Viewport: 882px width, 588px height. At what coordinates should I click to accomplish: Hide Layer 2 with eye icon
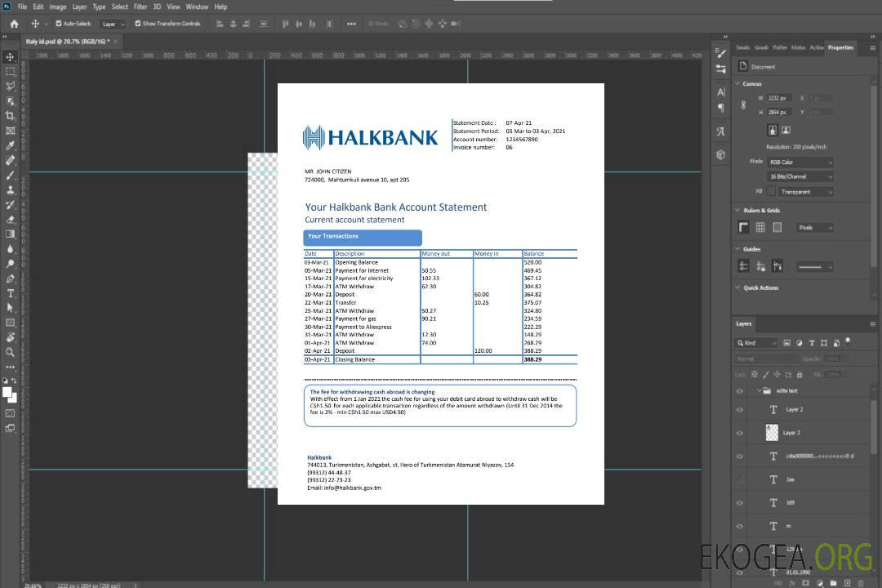pos(740,410)
